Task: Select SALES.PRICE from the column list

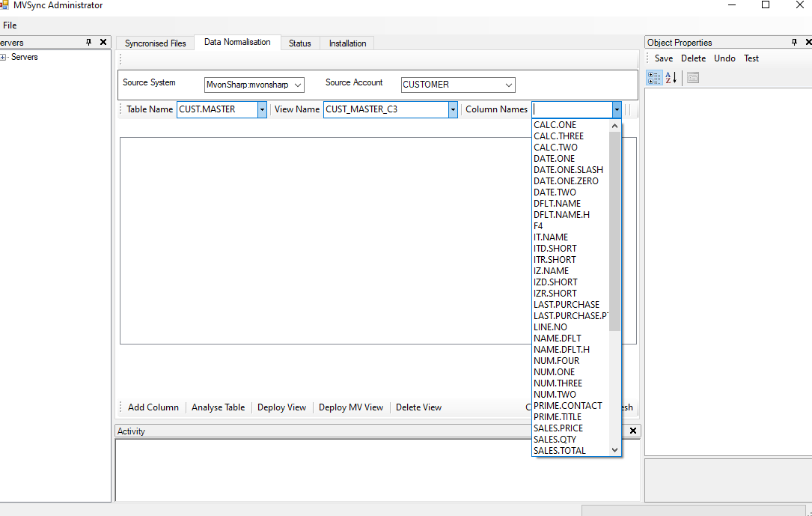Action: [x=571, y=428]
